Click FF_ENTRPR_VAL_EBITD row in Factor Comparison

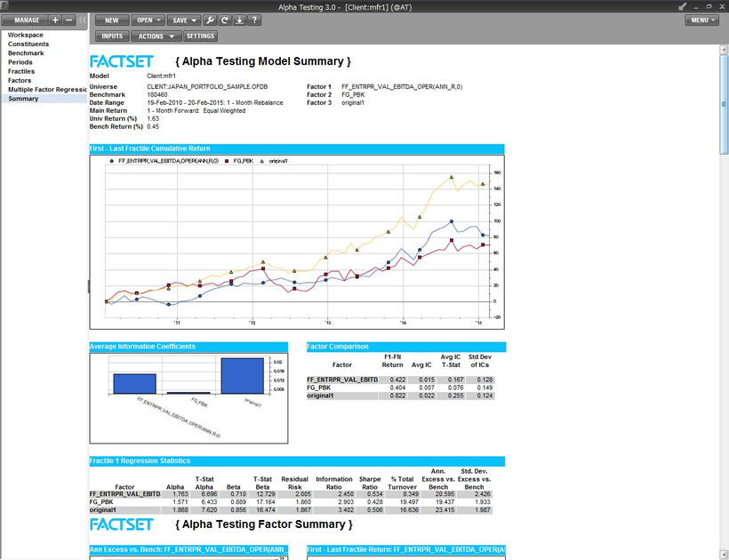[x=400, y=380]
